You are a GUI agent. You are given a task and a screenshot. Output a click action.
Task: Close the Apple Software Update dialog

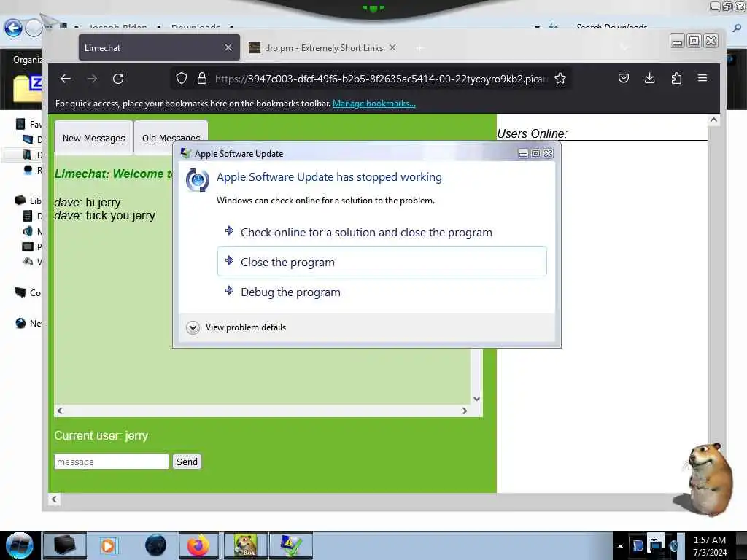tap(549, 153)
